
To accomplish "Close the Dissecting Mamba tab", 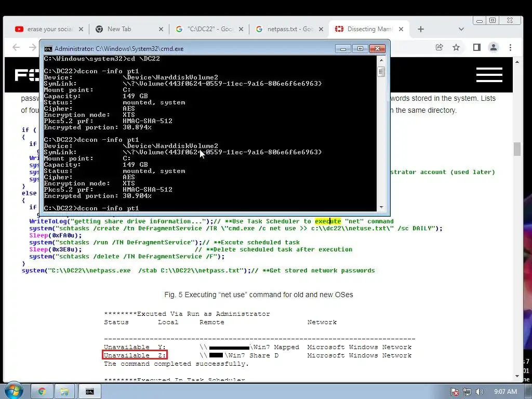I will [401, 29].
